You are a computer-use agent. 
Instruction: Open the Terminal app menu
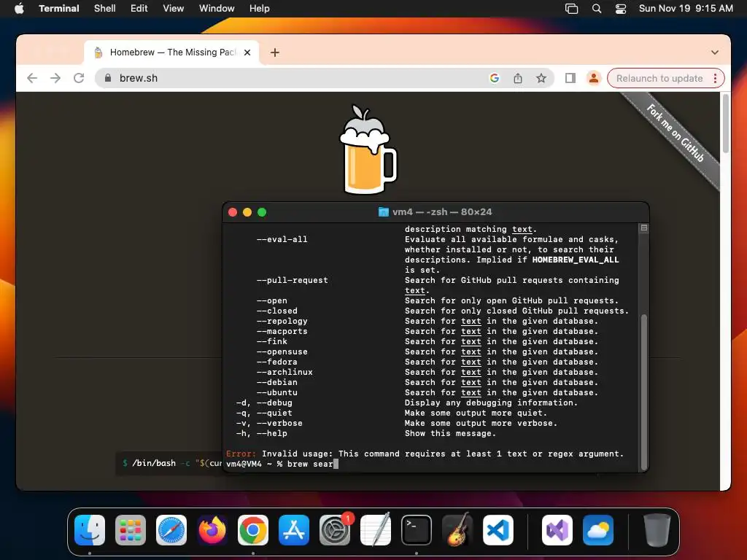coord(58,9)
